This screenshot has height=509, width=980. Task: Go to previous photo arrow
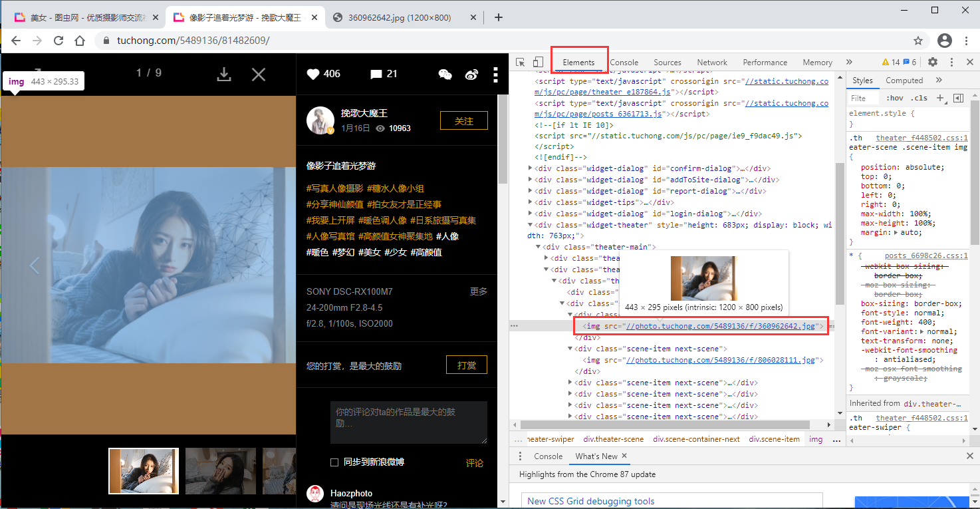pyautogui.click(x=34, y=265)
